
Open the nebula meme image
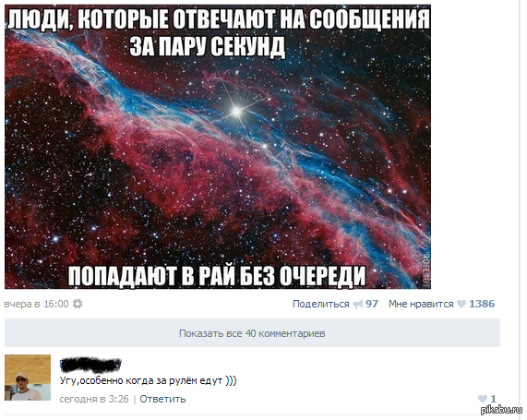coord(218,147)
